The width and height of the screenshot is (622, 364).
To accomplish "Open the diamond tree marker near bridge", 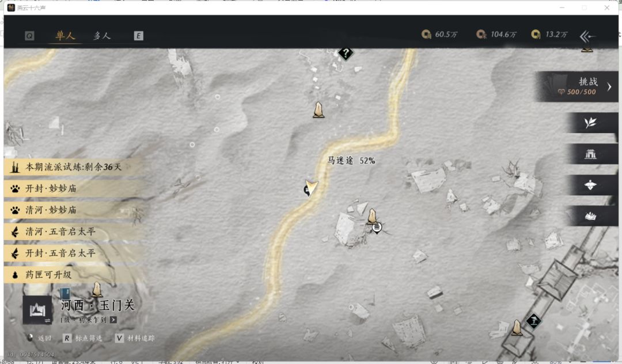I will (x=533, y=320).
